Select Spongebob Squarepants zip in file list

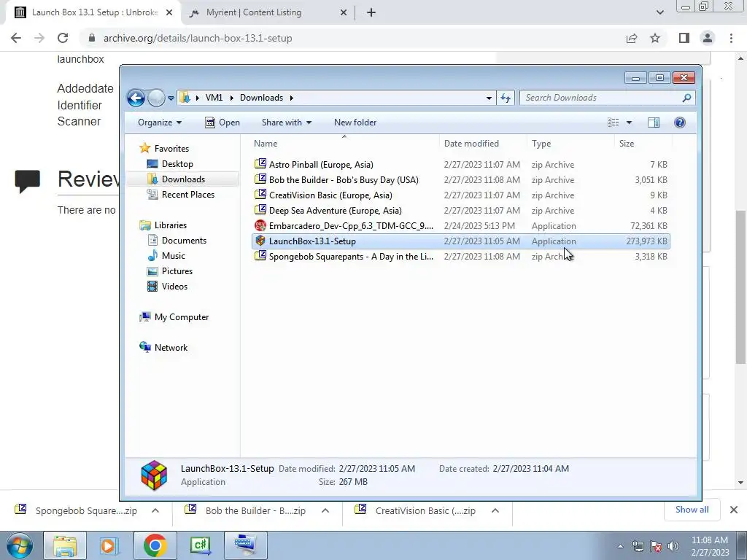coord(461,256)
